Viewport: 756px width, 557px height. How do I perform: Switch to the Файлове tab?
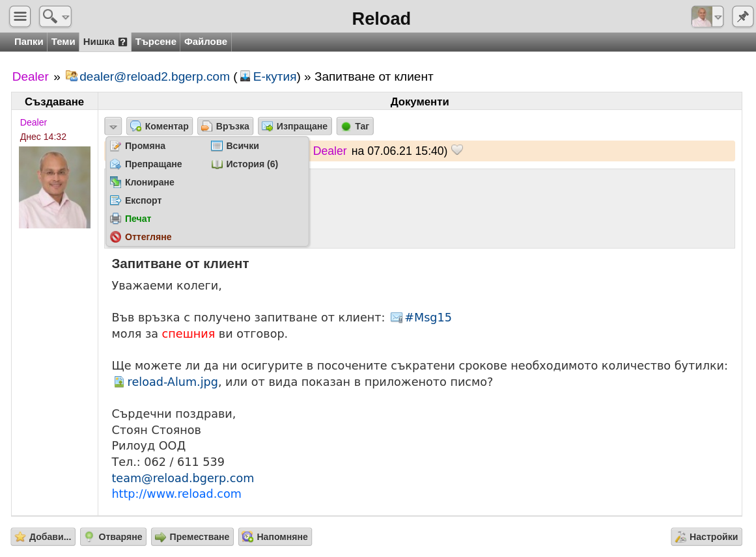click(206, 42)
